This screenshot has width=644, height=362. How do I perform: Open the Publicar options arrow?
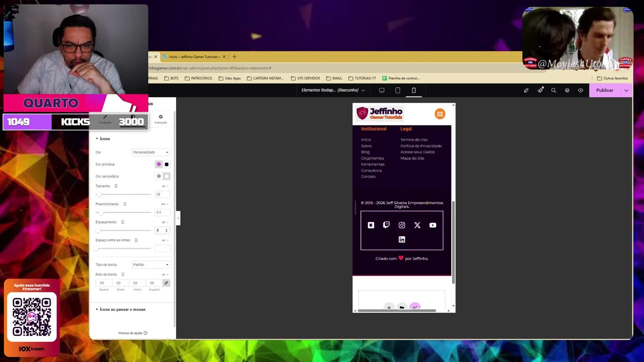[626, 90]
